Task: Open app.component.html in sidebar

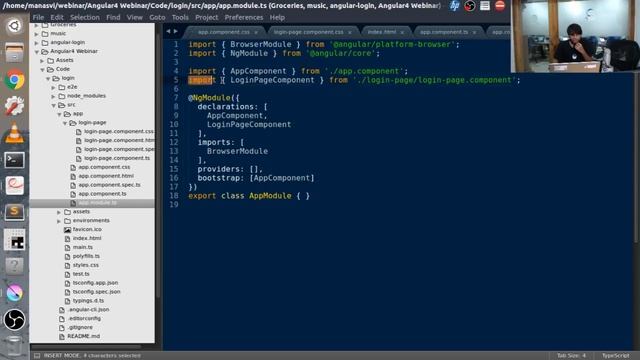Action: point(106,176)
